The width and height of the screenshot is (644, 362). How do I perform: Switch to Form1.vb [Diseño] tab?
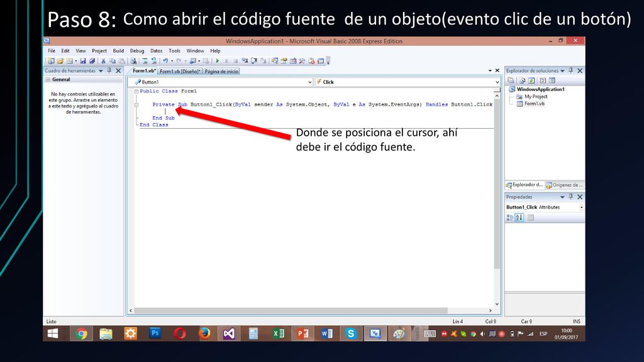pyautogui.click(x=180, y=71)
